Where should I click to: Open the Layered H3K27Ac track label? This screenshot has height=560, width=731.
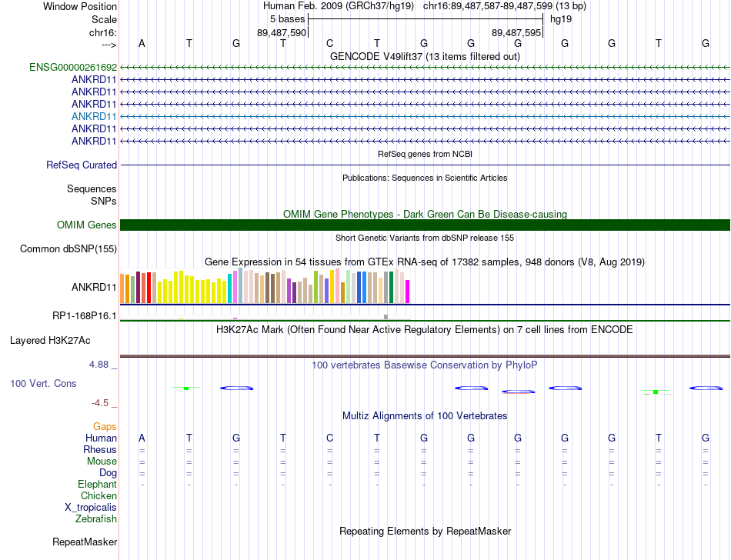point(50,341)
